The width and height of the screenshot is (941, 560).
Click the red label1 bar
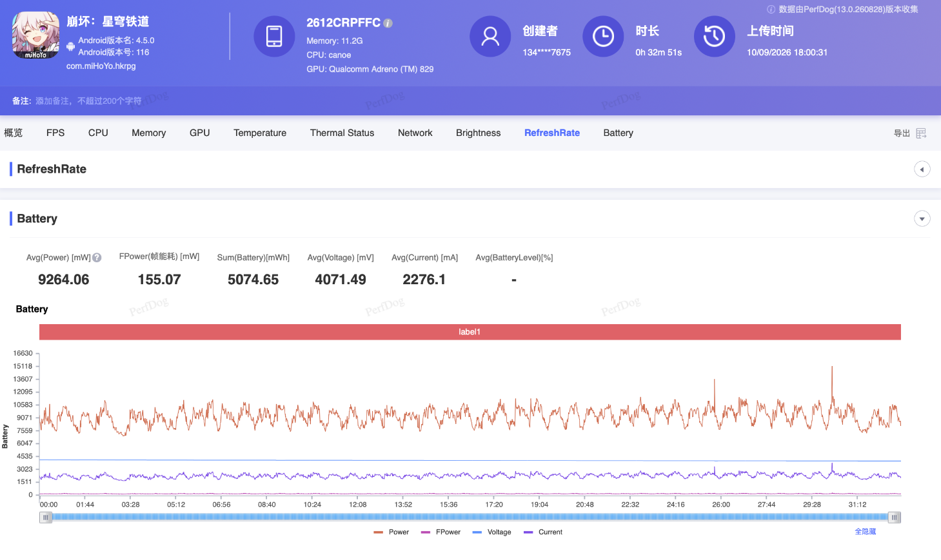point(470,332)
